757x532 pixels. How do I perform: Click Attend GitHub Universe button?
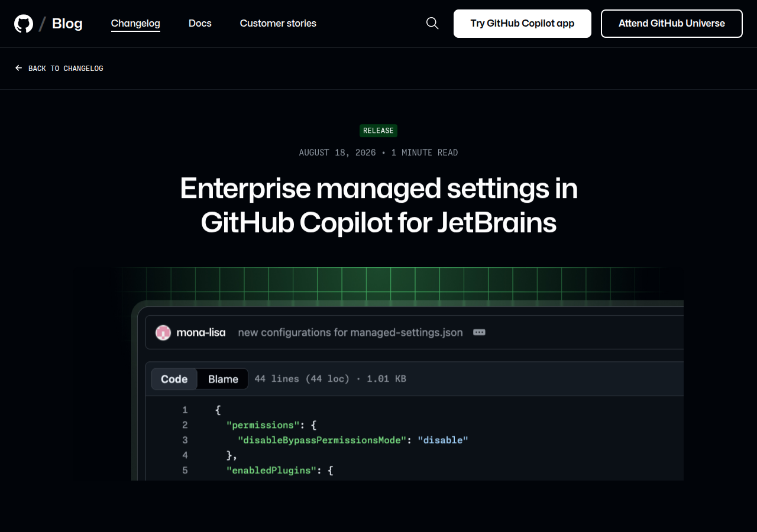(672, 24)
